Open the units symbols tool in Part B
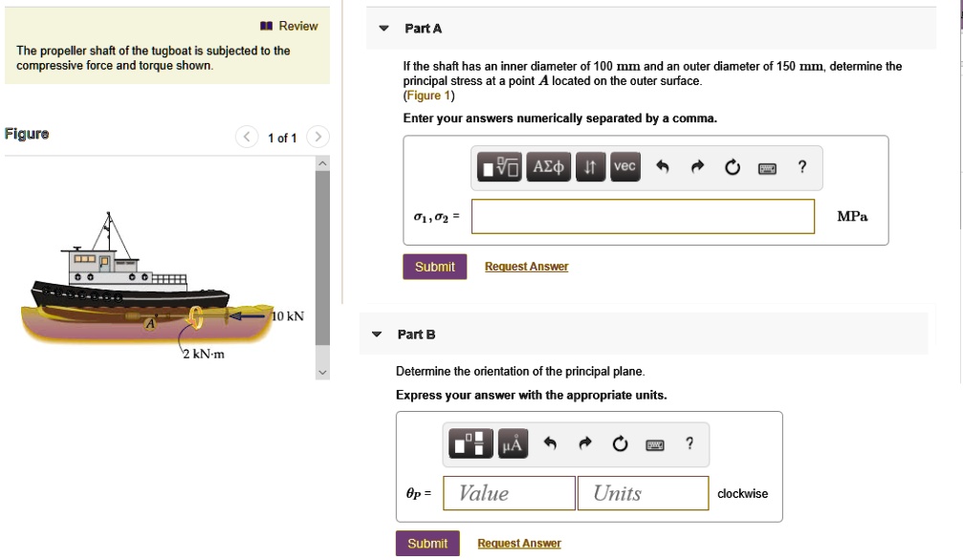 (513, 443)
